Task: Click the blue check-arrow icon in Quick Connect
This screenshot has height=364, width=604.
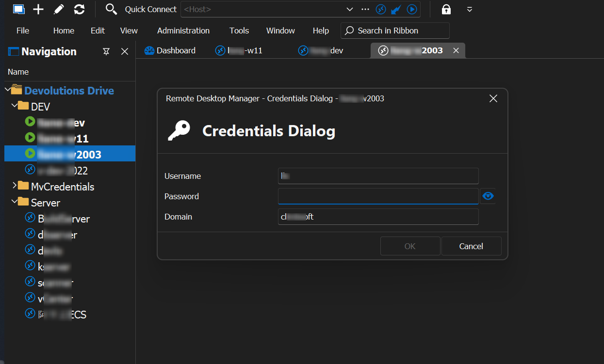Action: click(396, 9)
